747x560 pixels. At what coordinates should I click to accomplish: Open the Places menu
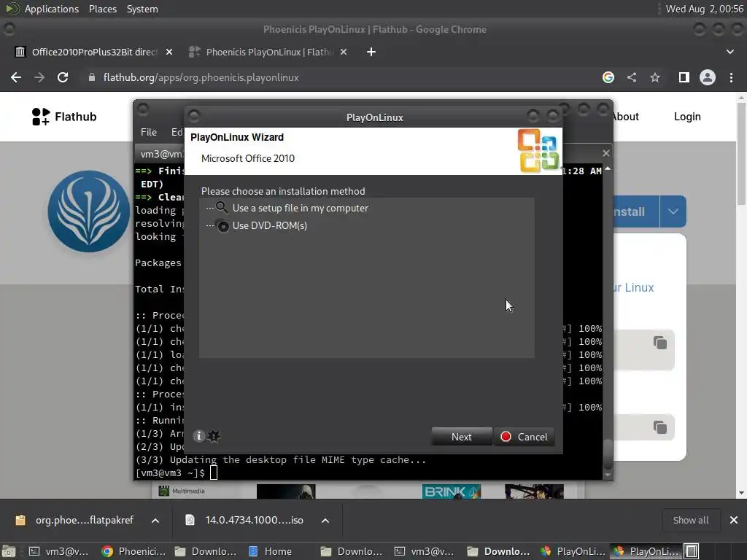(x=102, y=9)
